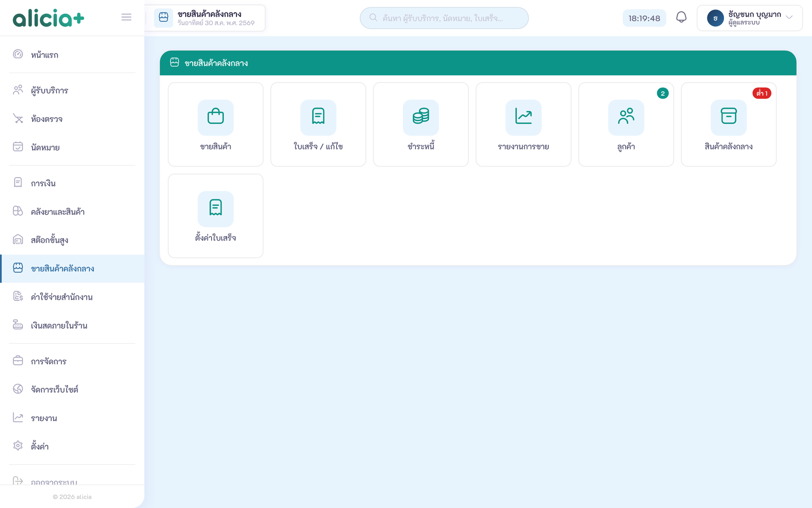This screenshot has width=812, height=508.
Task: Open สินค้าคลังกลาง archive box tile icon
Action: click(x=729, y=117)
